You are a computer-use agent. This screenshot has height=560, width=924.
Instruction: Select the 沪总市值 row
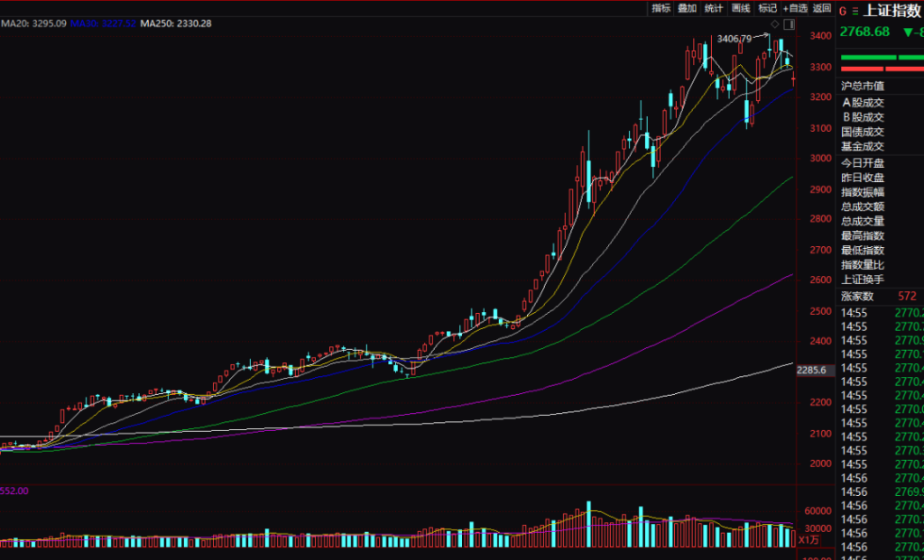click(863, 87)
